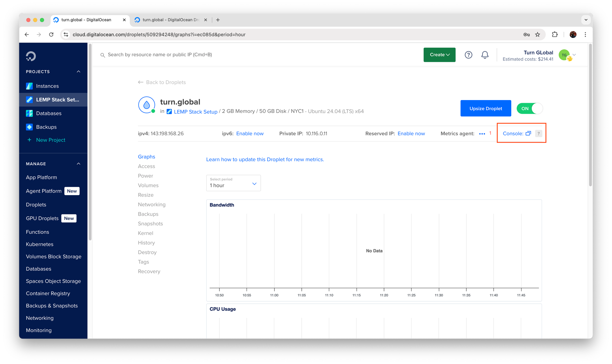Toggle the droplet ON power switch
The image size is (612, 364).
point(530,109)
